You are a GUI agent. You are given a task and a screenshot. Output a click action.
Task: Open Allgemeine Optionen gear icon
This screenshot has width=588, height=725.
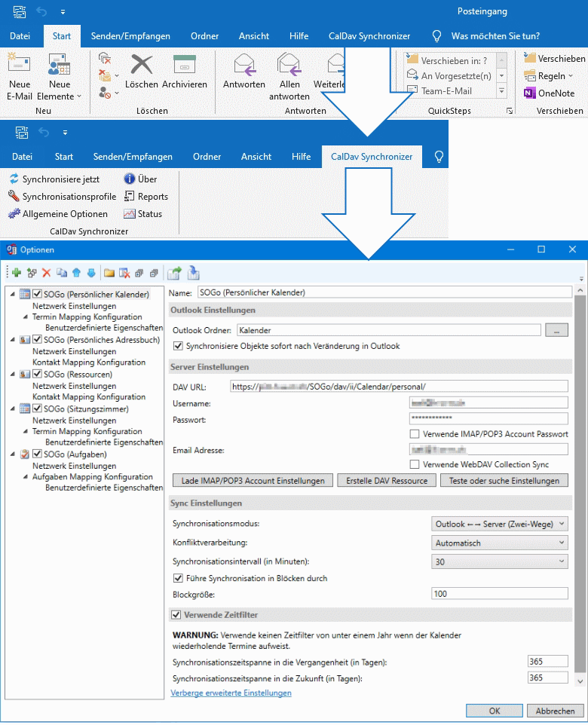click(14, 213)
